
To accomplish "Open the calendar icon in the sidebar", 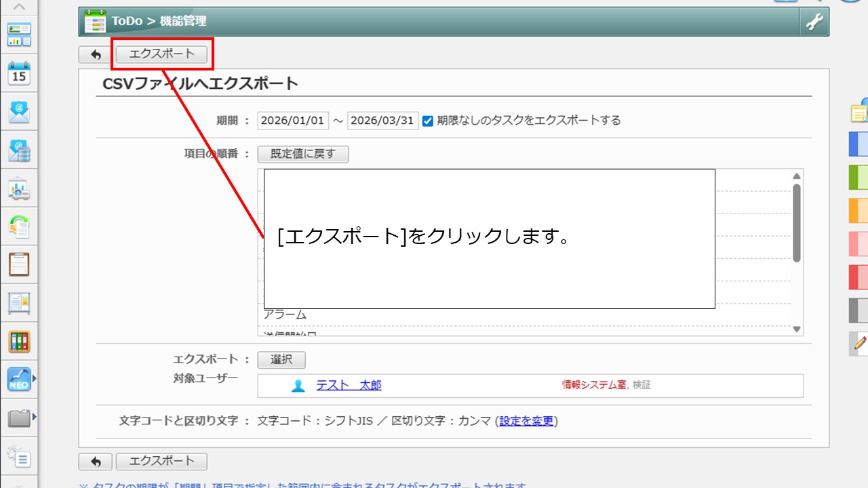I will click(19, 73).
